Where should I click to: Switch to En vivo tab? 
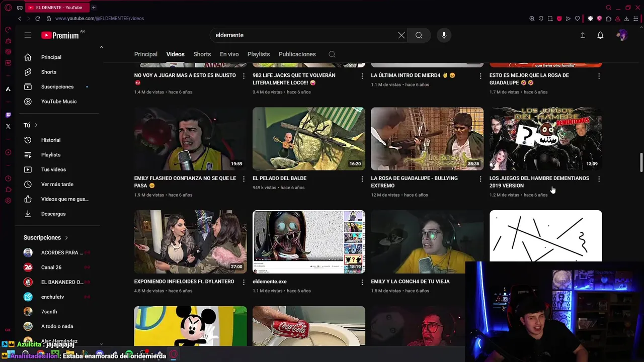coord(229,54)
